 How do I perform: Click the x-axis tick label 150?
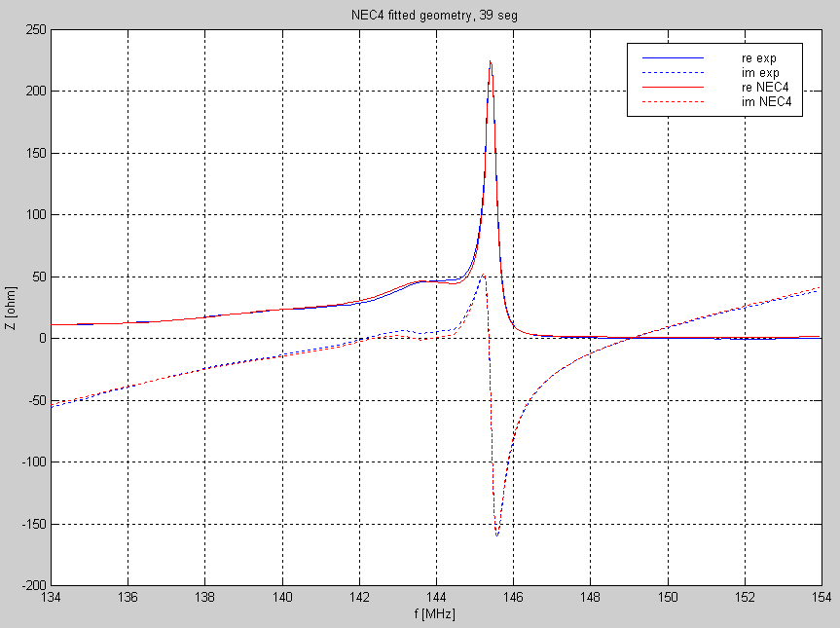[668, 597]
